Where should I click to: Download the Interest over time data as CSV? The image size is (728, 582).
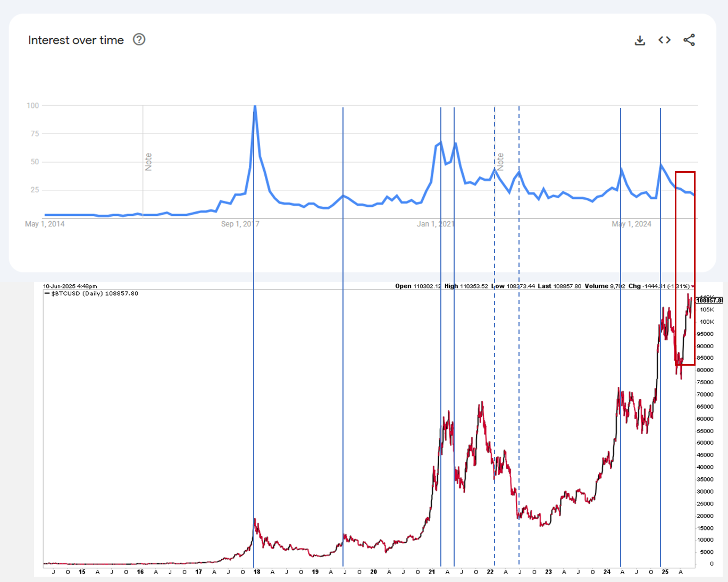click(x=640, y=40)
